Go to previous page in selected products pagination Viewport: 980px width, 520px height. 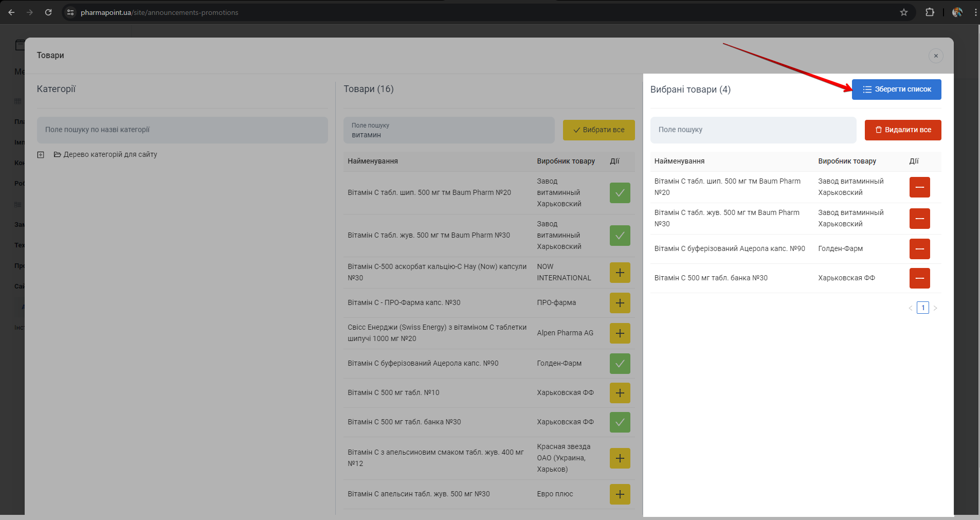pos(911,308)
